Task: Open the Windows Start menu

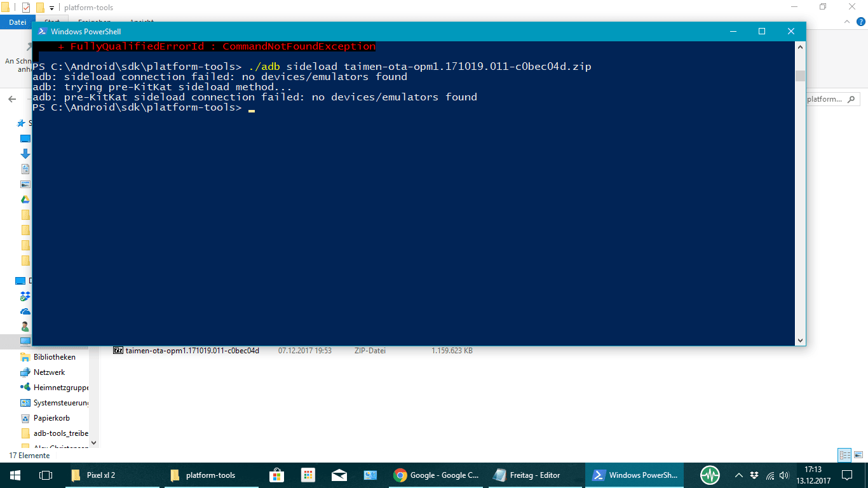Action: coord(15,475)
